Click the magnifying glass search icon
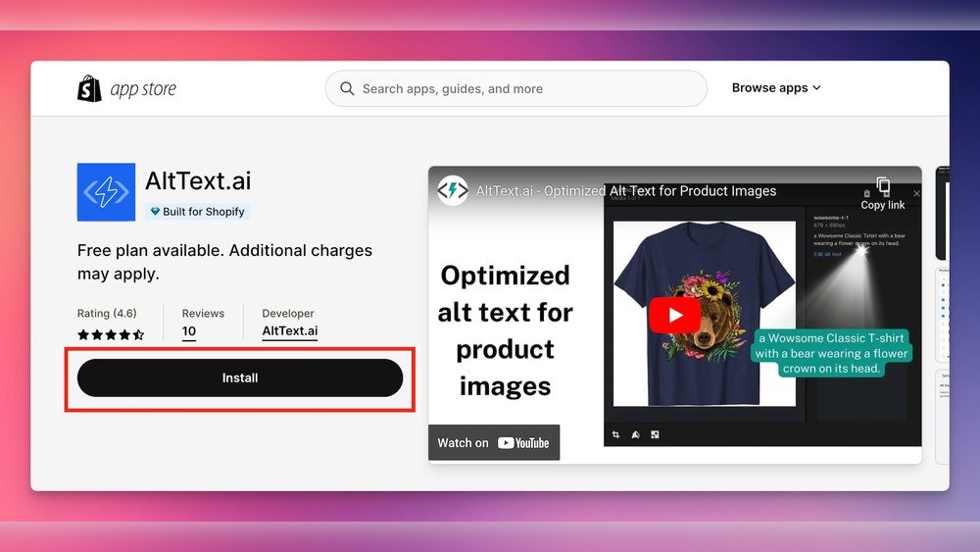The height and width of the screenshot is (552, 980). coord(347,88)
